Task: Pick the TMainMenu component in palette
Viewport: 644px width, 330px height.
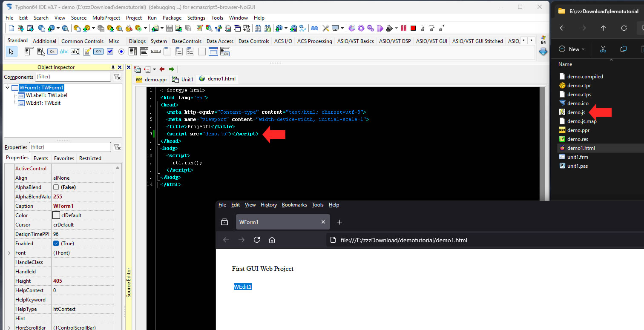Action: point(29,52)
